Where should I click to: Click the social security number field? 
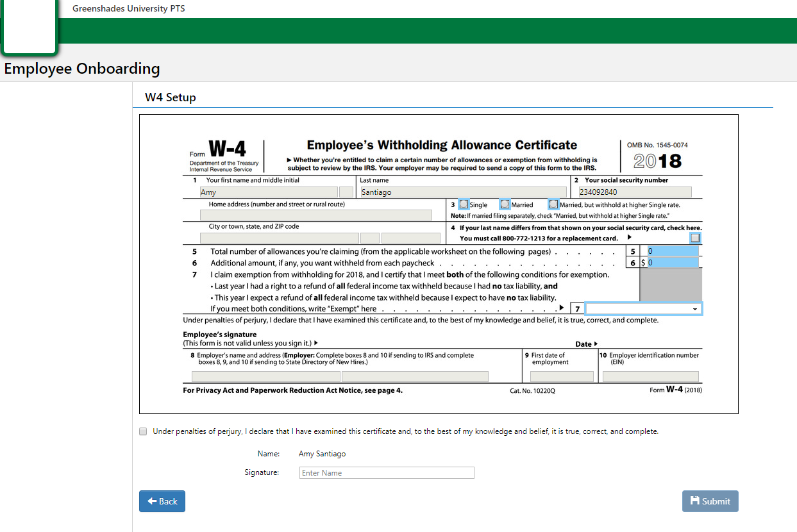point(635,192)
